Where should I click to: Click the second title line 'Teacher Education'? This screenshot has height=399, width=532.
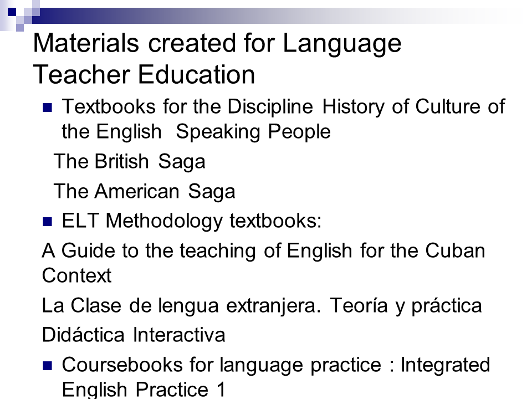click(144, 75)
